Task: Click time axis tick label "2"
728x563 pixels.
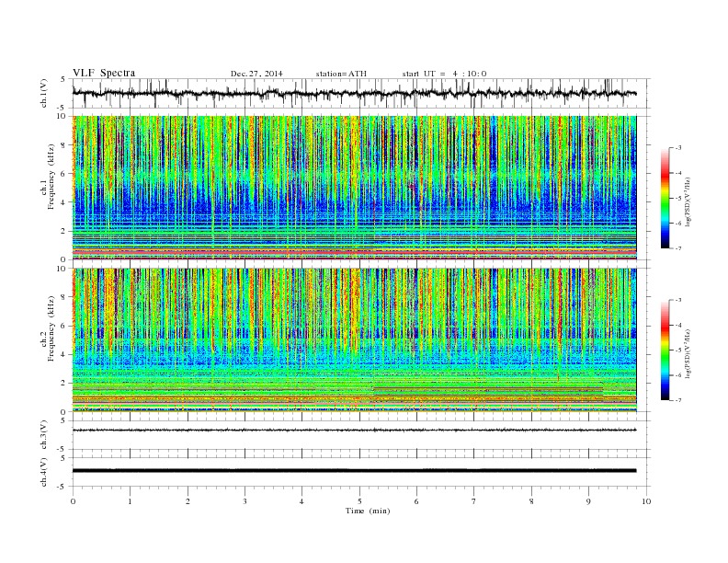Action: pyautogui.click(x=188, y=501)
